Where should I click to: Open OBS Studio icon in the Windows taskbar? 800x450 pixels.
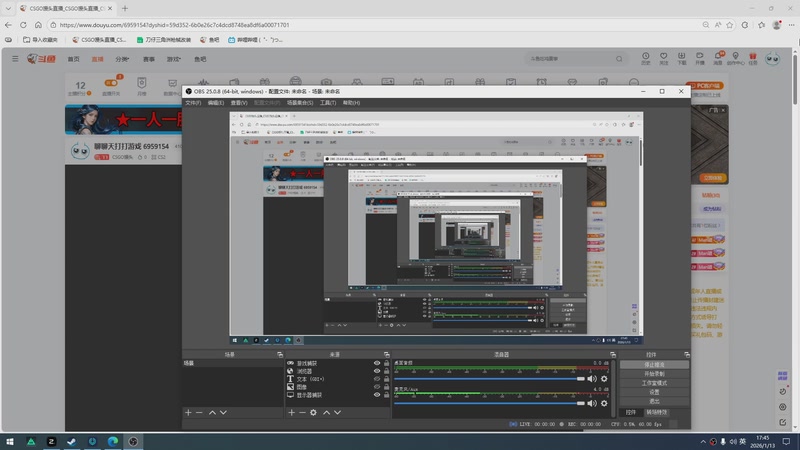[133, 441]
